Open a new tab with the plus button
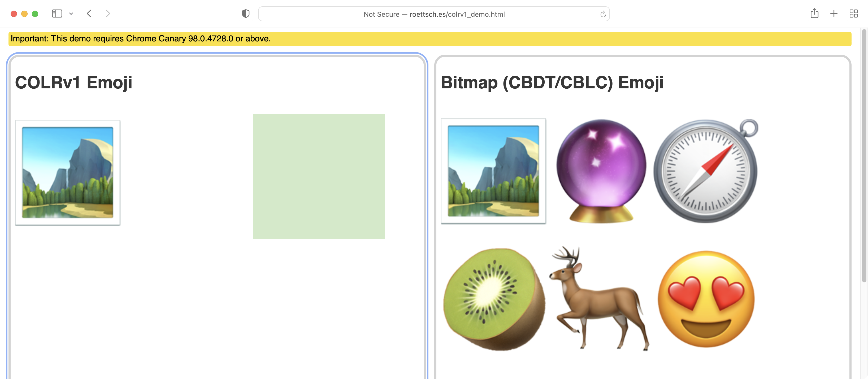This screenshot has height=379, width=868. [x=834, y=14]
